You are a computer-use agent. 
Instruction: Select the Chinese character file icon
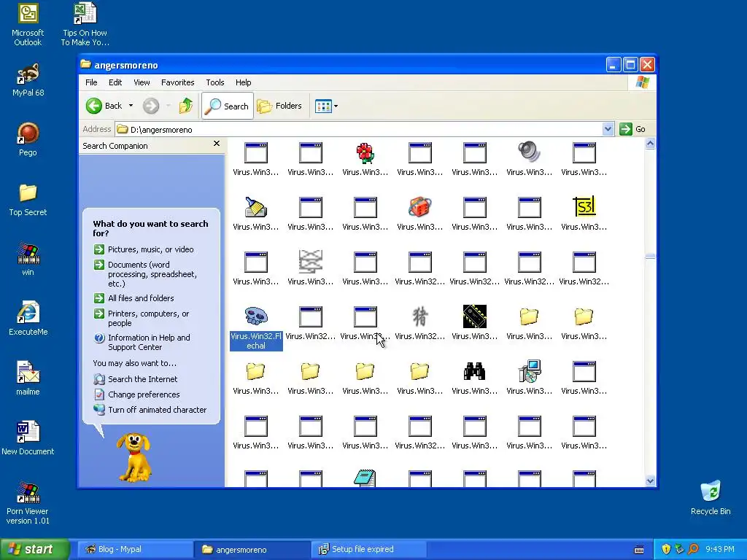pyautogui.click(x=419, y=316)
